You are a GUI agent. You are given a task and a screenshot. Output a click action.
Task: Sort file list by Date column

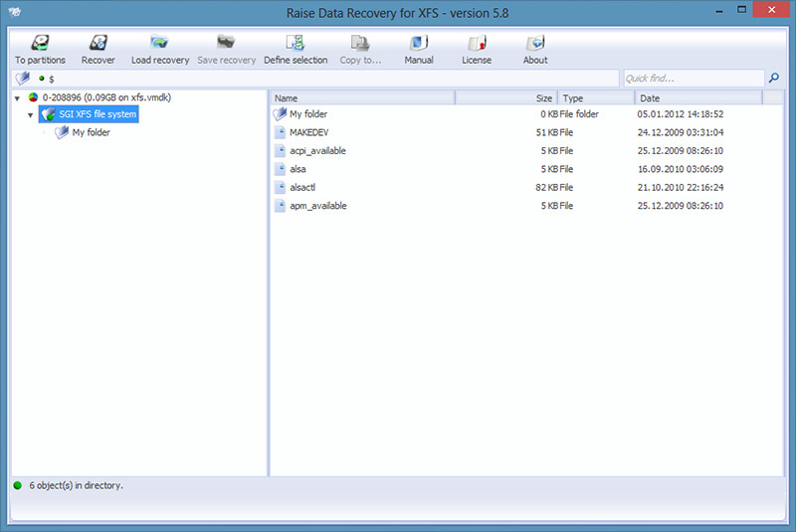click(x=699, y=97)
